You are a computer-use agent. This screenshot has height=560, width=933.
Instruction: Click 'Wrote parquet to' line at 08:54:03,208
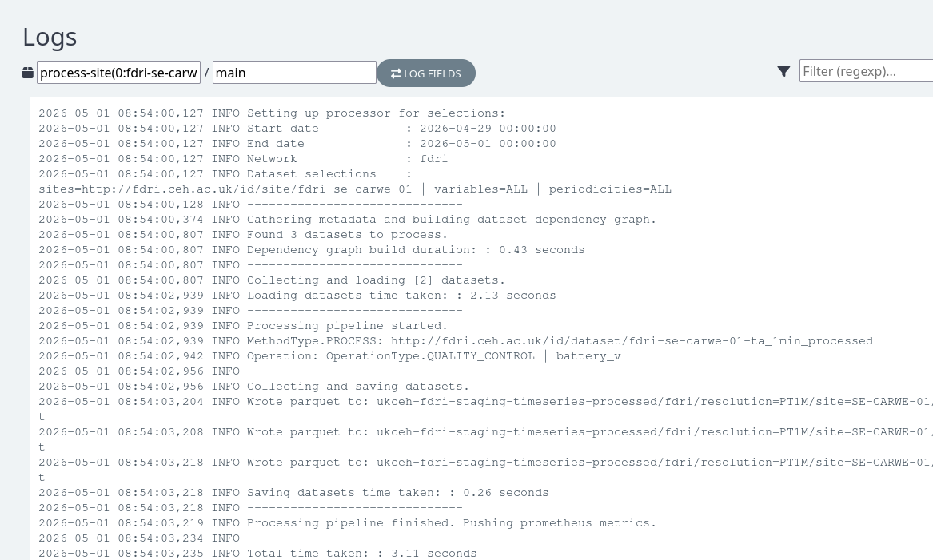pos(485,432)
